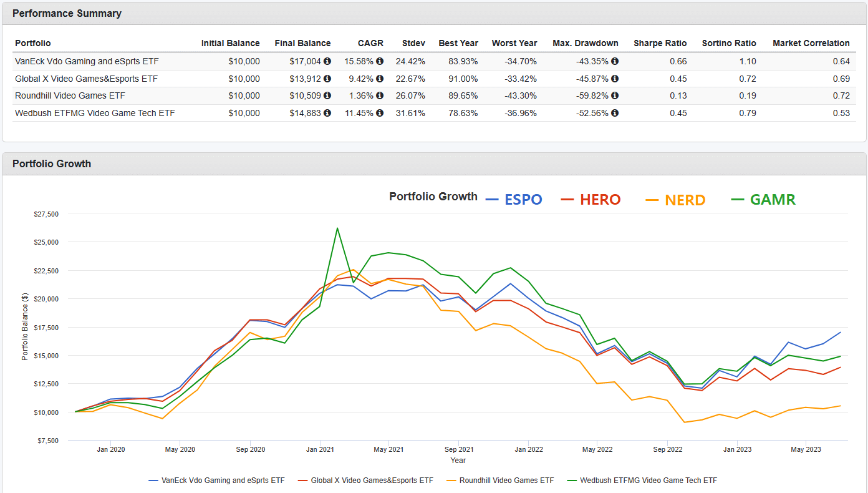The image size is (868, 493).
Task: Click the Performance Summary panel header
Action: pyautogui.click(x=434, y=14)
